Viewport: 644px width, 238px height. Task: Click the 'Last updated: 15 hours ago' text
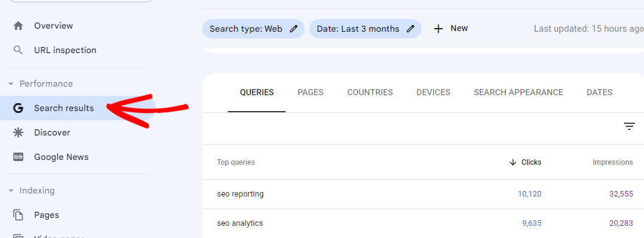[589, 29]
